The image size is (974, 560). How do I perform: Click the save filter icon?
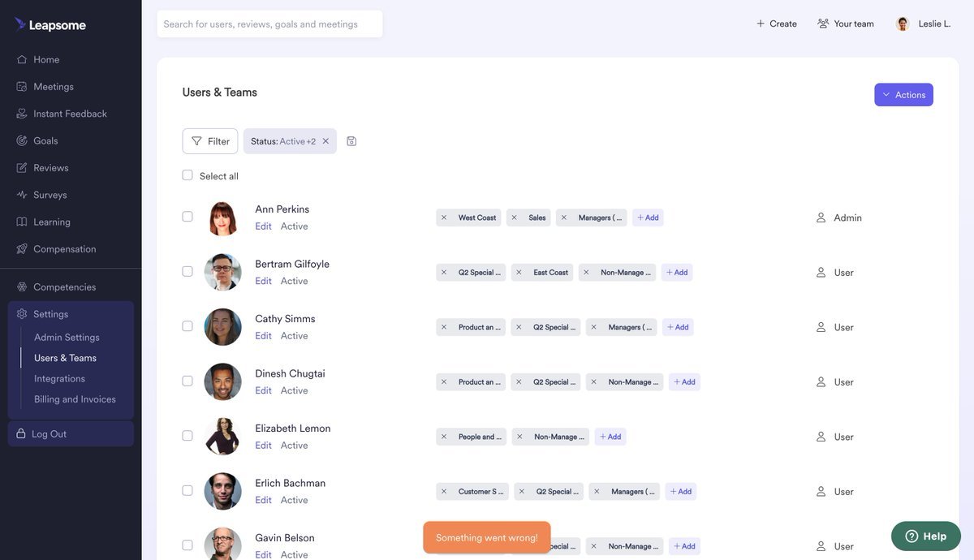[x=351, y=141]
